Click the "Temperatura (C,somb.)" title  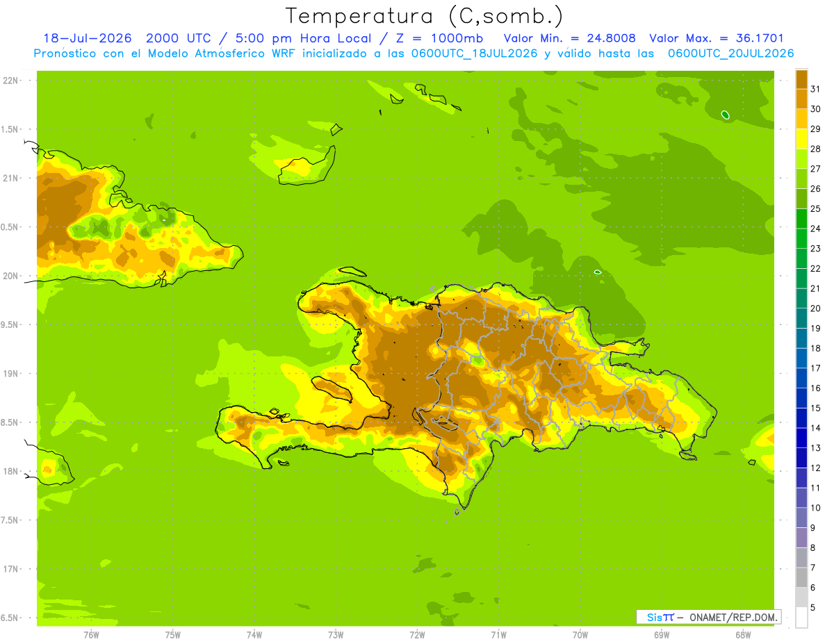tap(425, 16)
